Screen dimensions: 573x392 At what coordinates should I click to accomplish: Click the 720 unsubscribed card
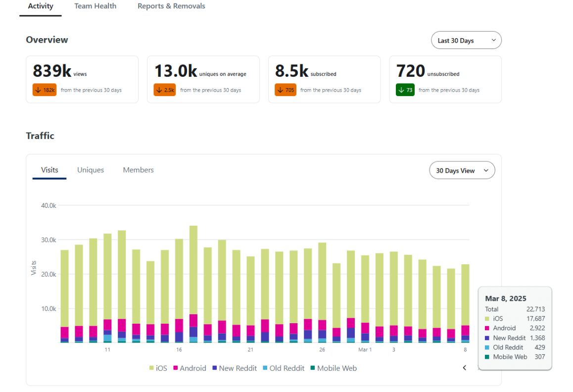[445, 79]
